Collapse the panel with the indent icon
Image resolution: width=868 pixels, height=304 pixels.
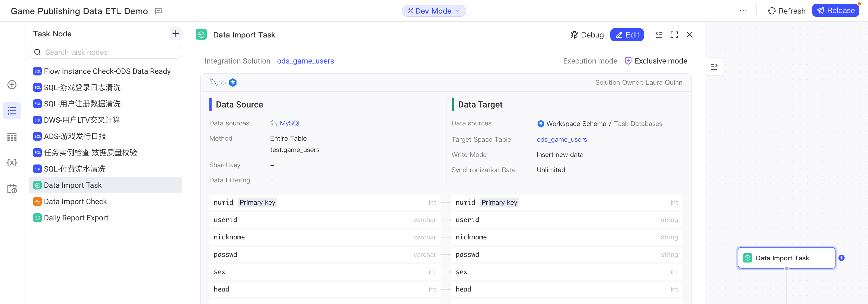tap(659, 35)
